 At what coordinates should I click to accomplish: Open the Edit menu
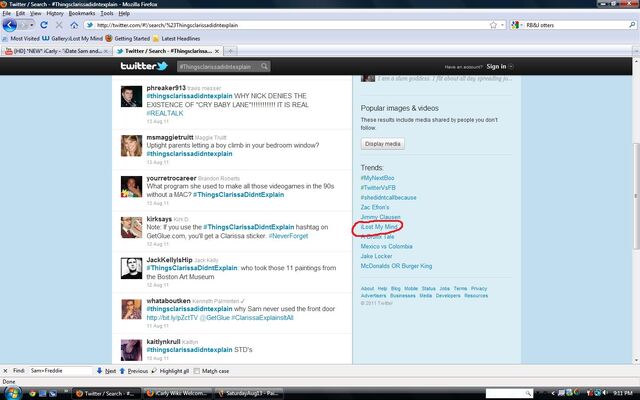click(x=20, y=13)
